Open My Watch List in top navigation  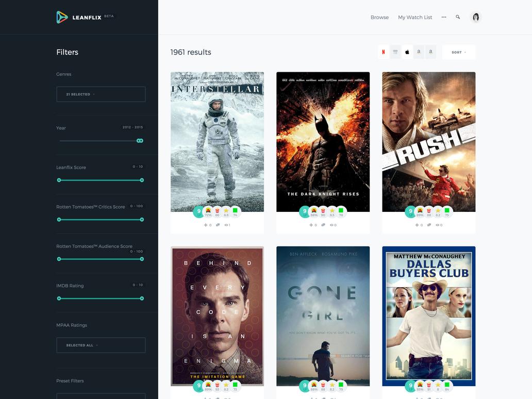tap(415, 18)
